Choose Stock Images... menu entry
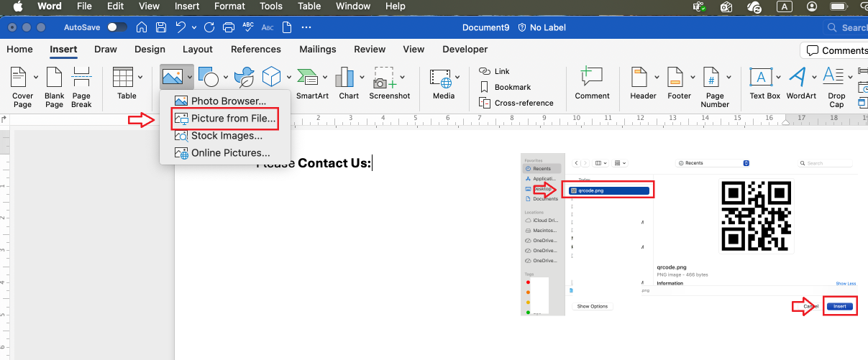 click(225, 136)
